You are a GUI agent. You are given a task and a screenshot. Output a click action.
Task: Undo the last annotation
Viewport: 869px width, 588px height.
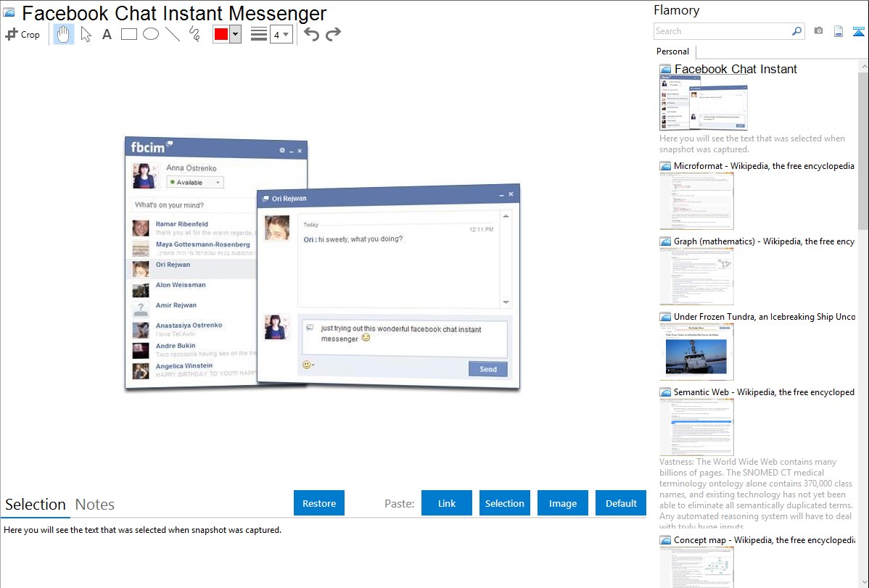[311, 34]
